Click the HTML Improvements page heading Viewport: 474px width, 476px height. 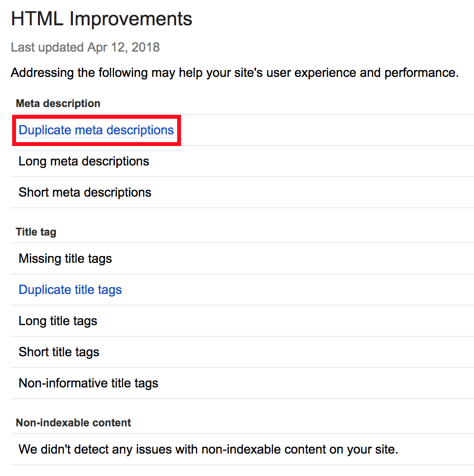[x=102, y=19]
